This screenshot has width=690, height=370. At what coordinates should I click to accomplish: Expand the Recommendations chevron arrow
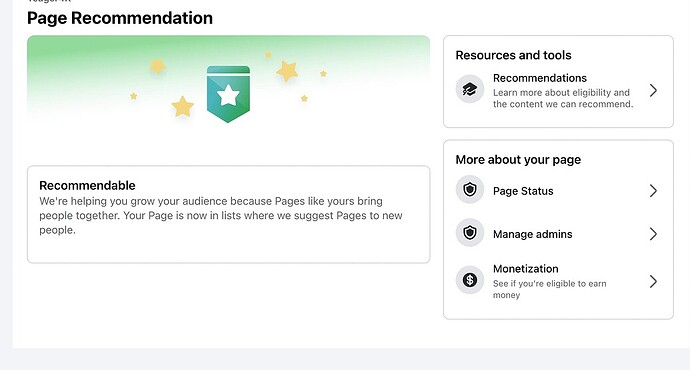(x=653, y=91)
